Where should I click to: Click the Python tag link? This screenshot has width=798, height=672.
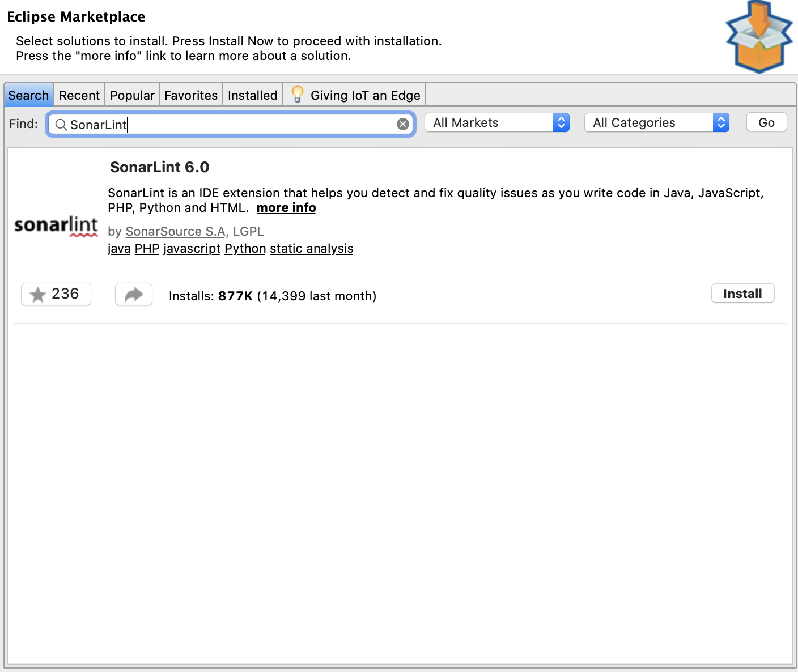pos(245,249)
